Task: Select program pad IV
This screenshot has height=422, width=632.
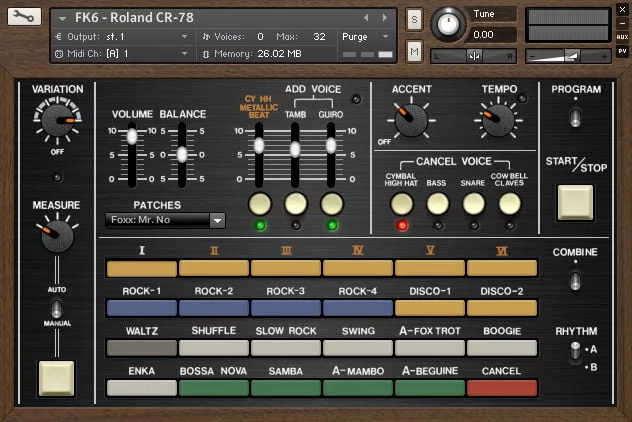Action: (358, 268)
